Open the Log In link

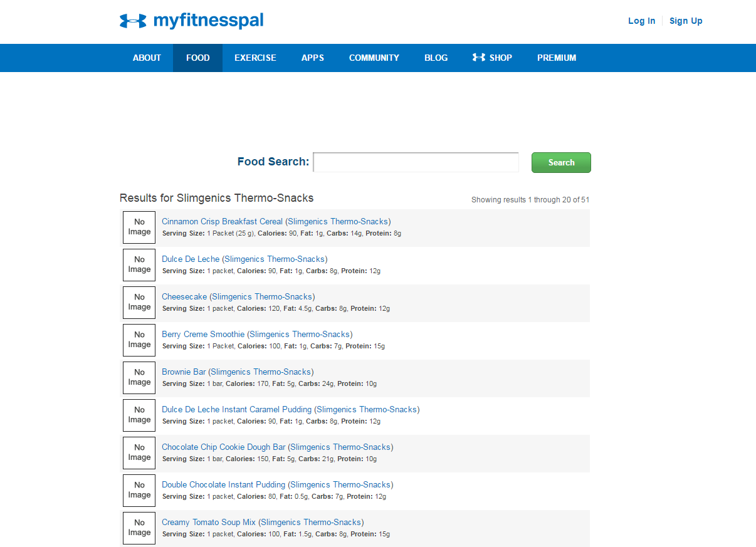point(641,21)
